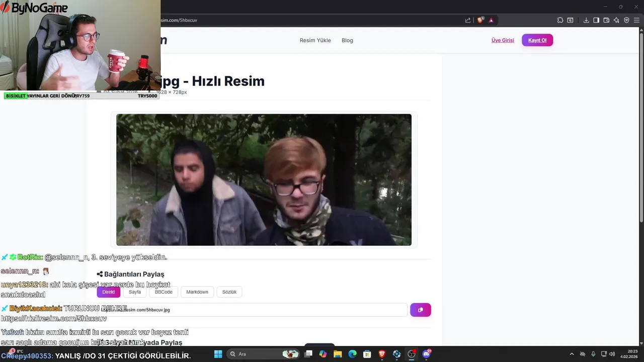The image size is (644, 362).
Task: Launch Copilot from the taskbar
Action: click(323, 354)
